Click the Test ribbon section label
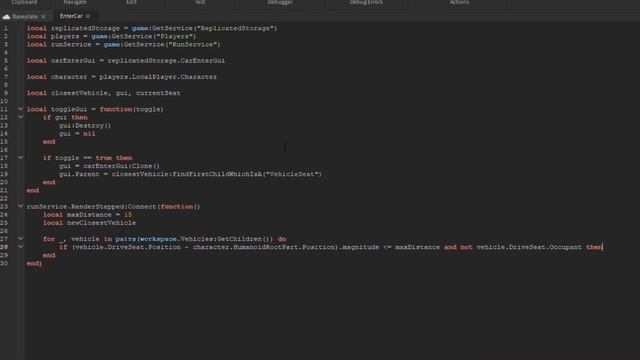Image resolution: width=640 pixels, height=360 pixels. (x=200, y=2)
